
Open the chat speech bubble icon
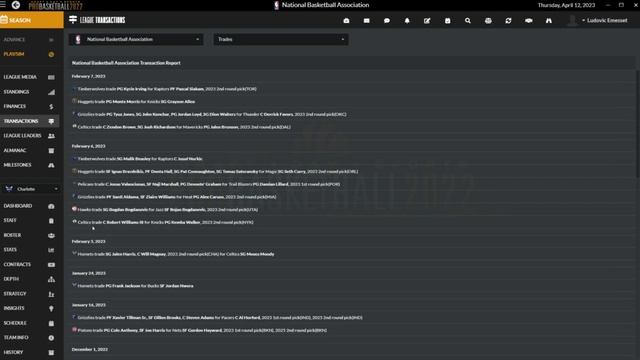[387, 20]
